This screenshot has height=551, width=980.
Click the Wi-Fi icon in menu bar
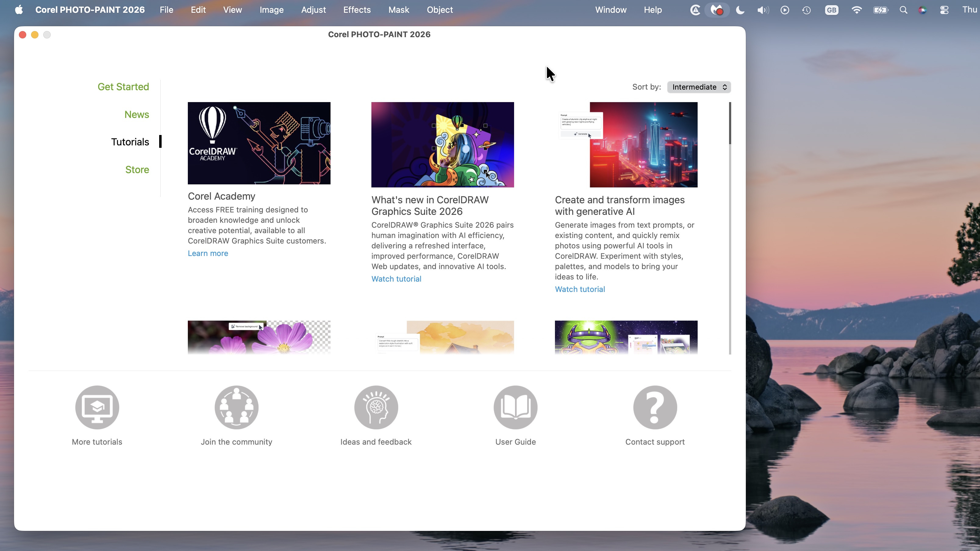point(857,10)
